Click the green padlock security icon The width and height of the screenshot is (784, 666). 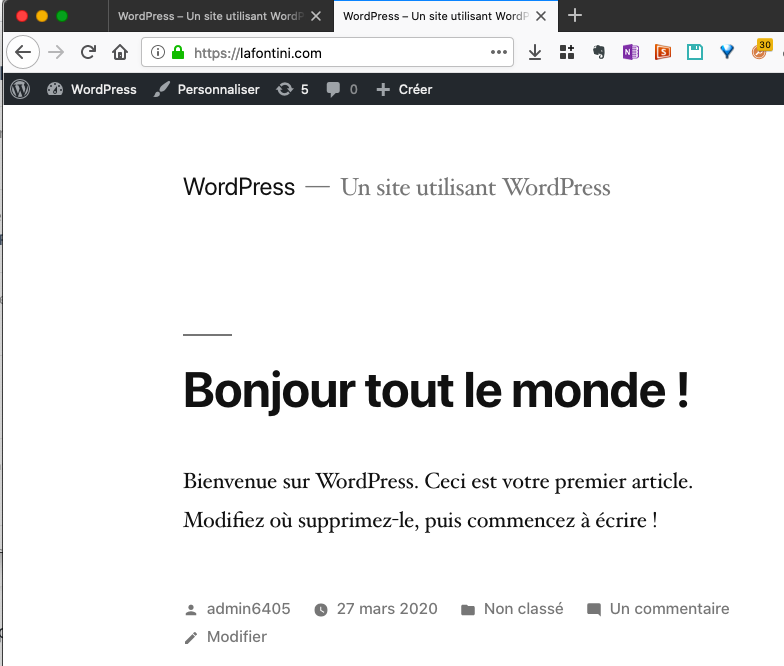coord(178,53)
